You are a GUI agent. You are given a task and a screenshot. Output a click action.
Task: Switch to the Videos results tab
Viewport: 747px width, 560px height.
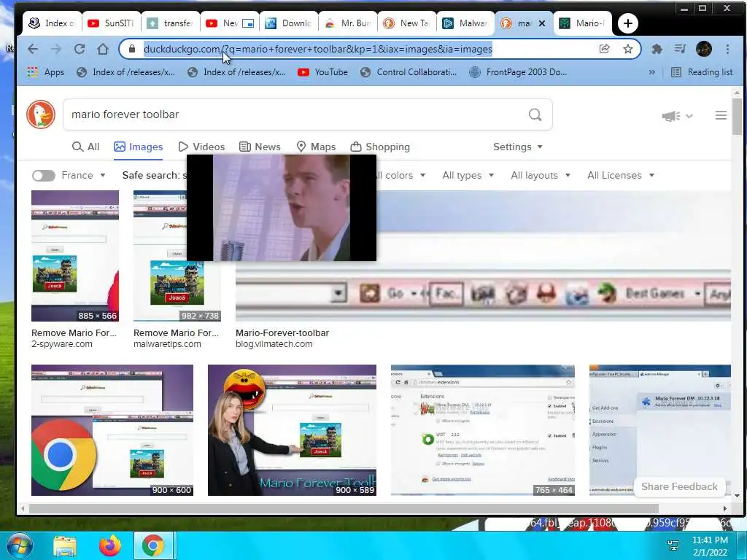tap(201, 147)
